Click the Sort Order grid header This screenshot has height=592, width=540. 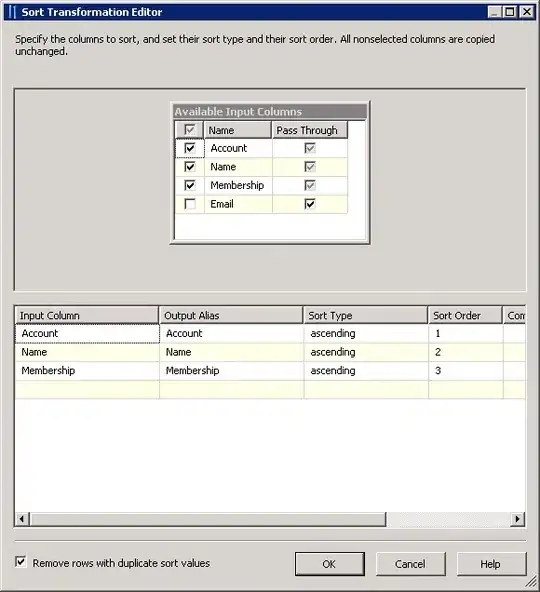pyautogui.click(x=465, y=315)
